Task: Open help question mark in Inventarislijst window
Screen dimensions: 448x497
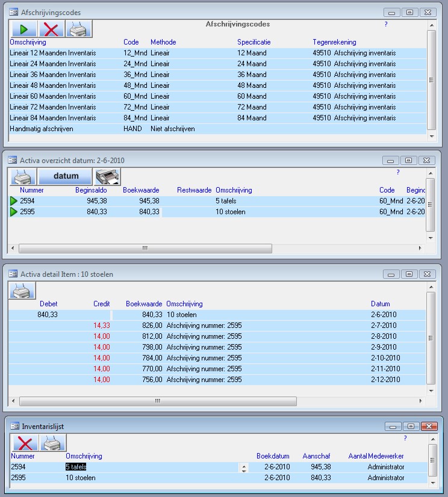Action: [405, 438]
